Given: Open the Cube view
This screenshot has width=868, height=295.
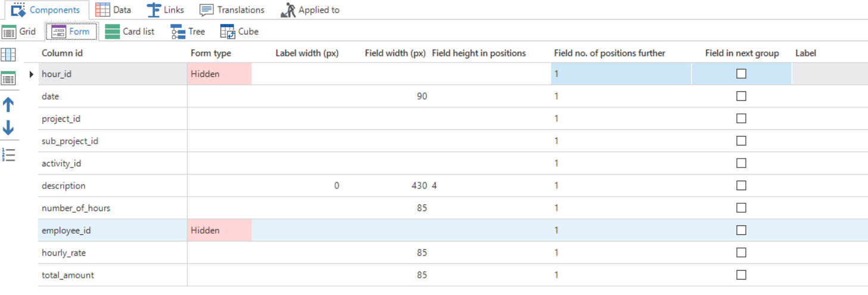Looking at the screenshot, I should click(x=239, y=32).
